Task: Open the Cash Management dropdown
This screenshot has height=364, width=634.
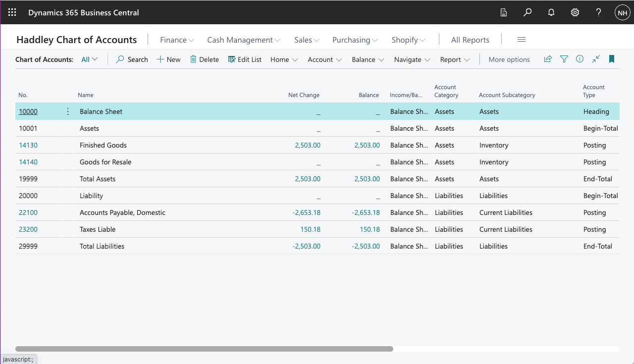Action: pos(244,40)
